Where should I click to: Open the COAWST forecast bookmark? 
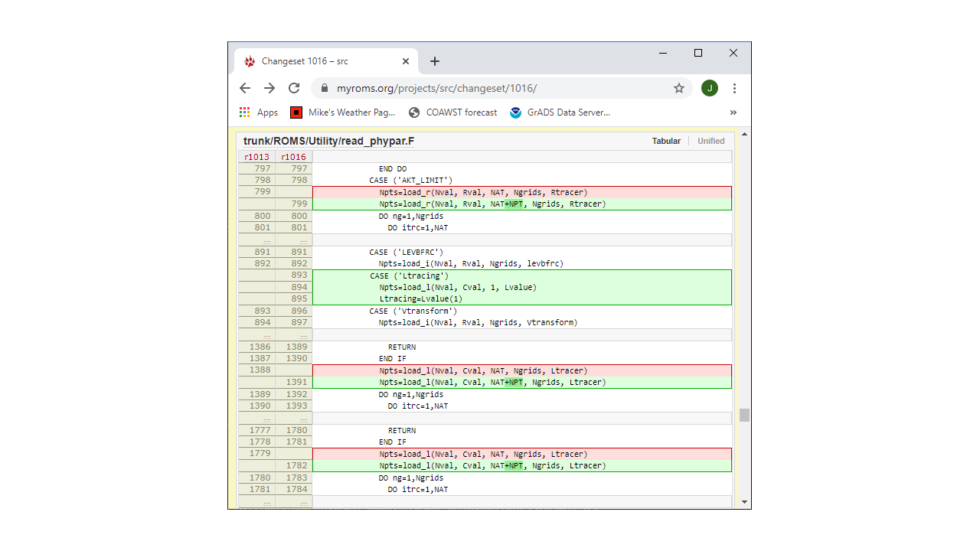(x=452, y=112)
